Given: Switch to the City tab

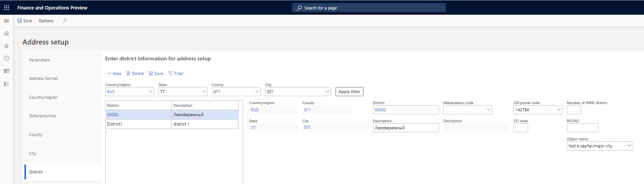Looking at the screenshot, I should point(33,153).
